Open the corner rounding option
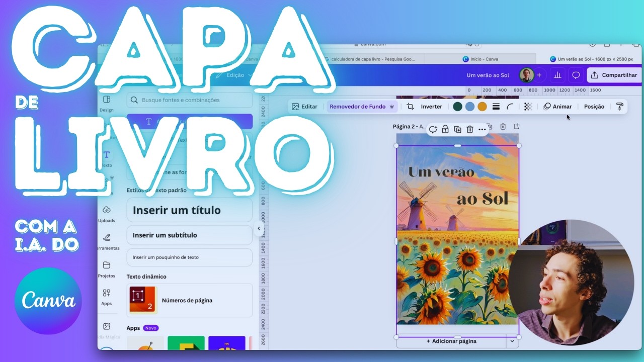 pyautogui.click(x=510, y=107)
